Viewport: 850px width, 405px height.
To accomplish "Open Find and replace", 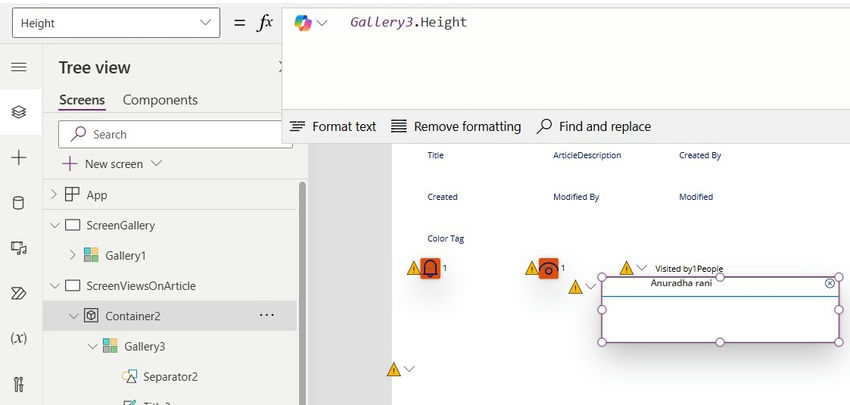I will [x=594, y=126].
